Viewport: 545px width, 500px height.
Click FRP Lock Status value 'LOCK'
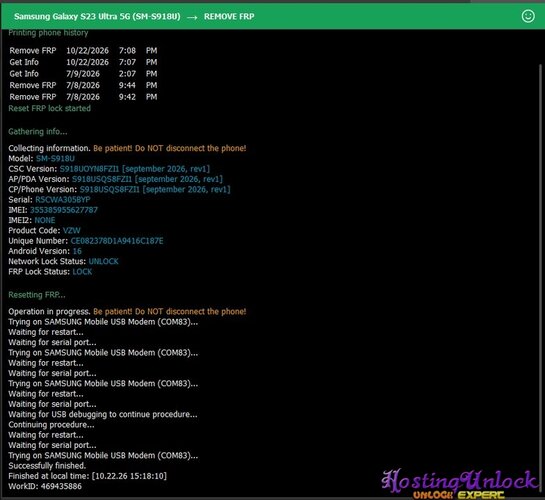point(82,272)
